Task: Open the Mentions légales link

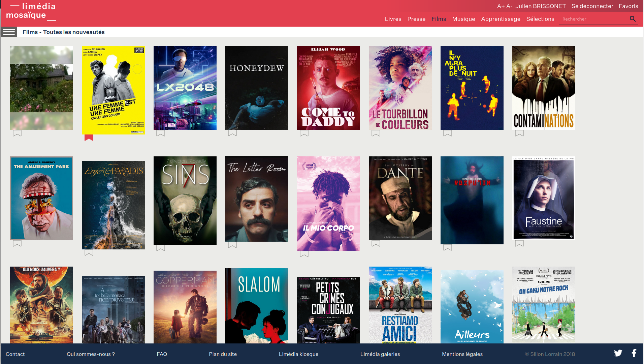Action: pyautogui.click(x=462, y=354)
